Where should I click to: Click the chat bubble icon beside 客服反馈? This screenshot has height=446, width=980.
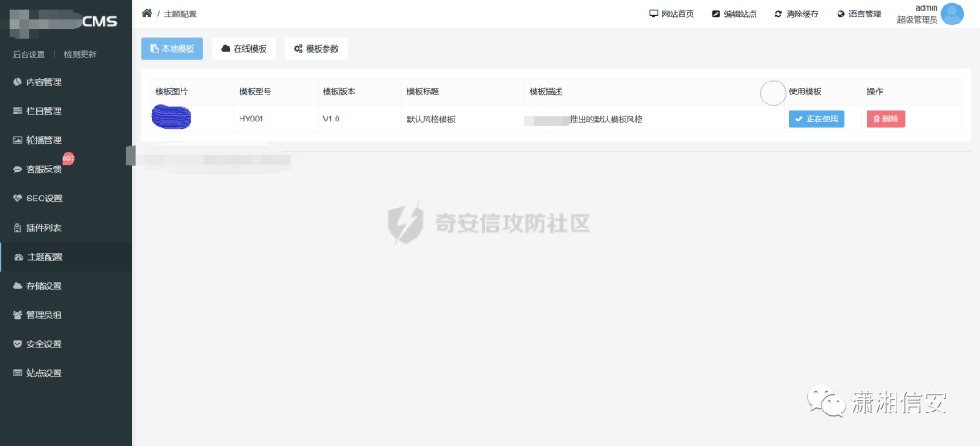17,170
